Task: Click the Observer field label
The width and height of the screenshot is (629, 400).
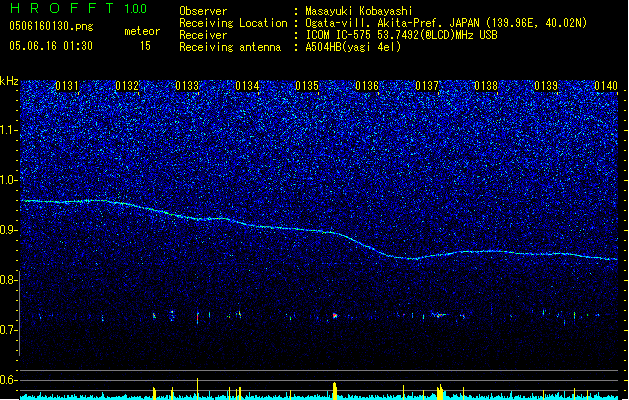Action: 203,11
